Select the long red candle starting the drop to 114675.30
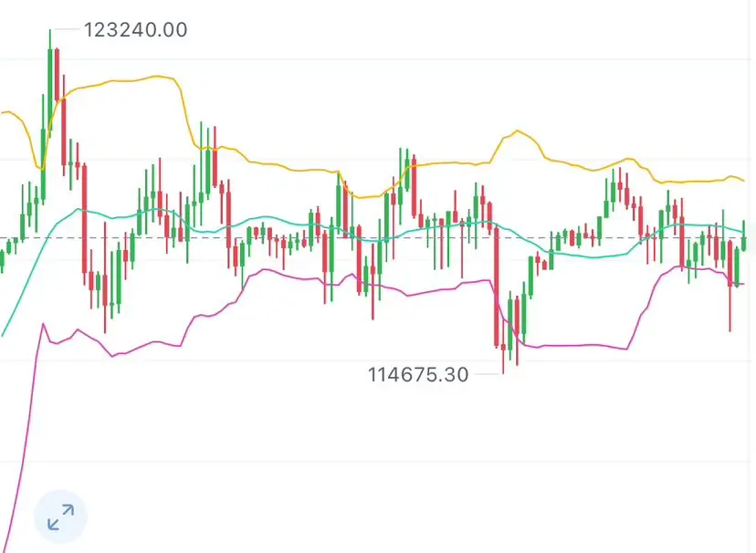This screenshot has width=756, height=553. tap(497, 287)
